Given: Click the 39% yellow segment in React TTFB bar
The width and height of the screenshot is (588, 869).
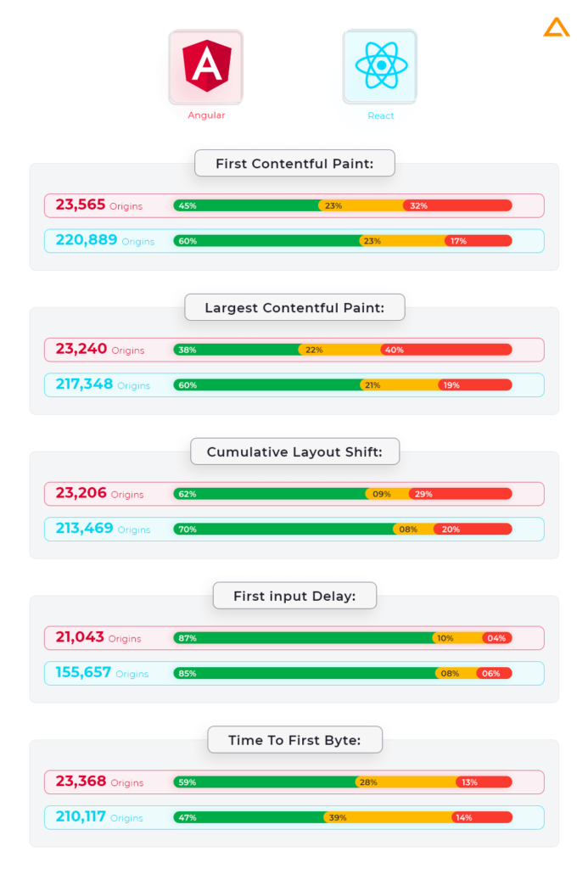Looking at the screenshot, I should pos(388,817).
